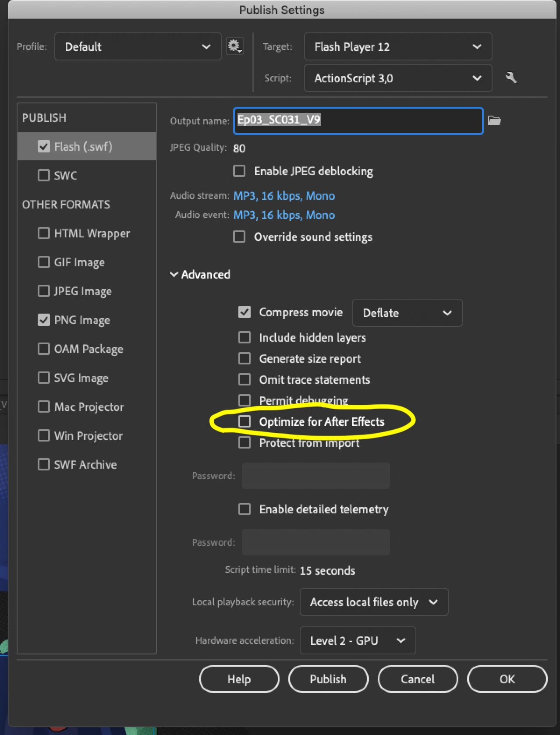Expand the Compress movie Deflate dropdown
The width and height of the screenshot is (560, 735).
tap(407, 313)
